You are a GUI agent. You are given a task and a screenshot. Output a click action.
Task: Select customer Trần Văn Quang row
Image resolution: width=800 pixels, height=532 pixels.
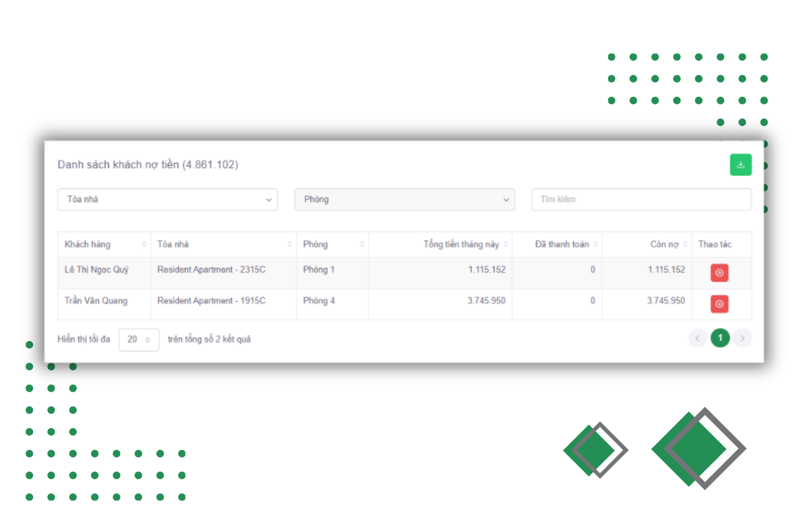tap(96, 301)
